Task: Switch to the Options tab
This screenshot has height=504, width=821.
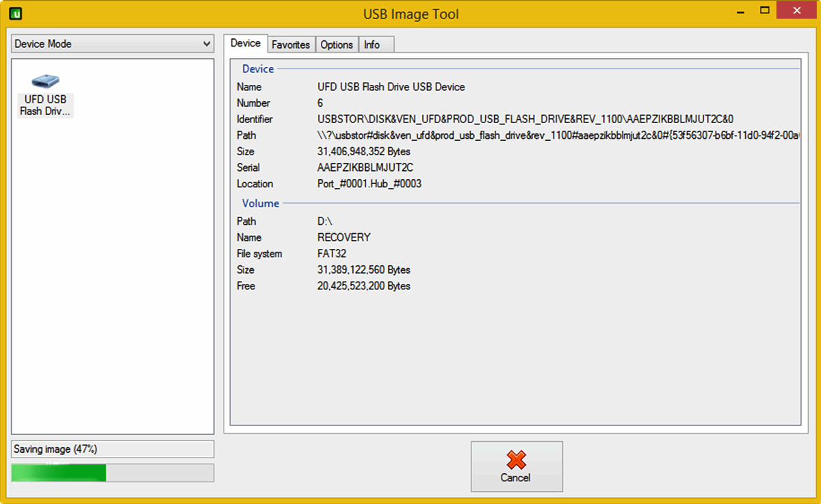Action: (x=337, y=44)
